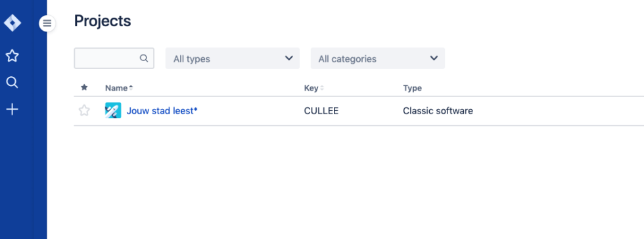
Task: Click the plus create icon in sidebar
Action: [12, 109]
